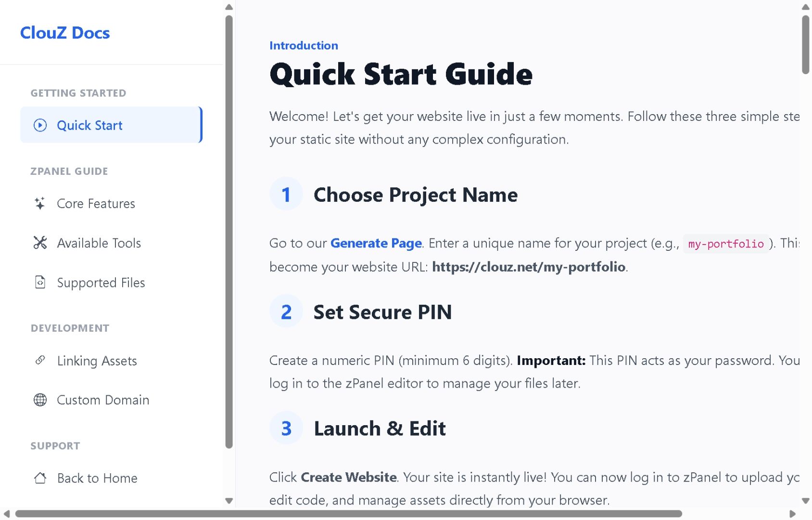Click the Linking Assets chain icon

point(40,360)
